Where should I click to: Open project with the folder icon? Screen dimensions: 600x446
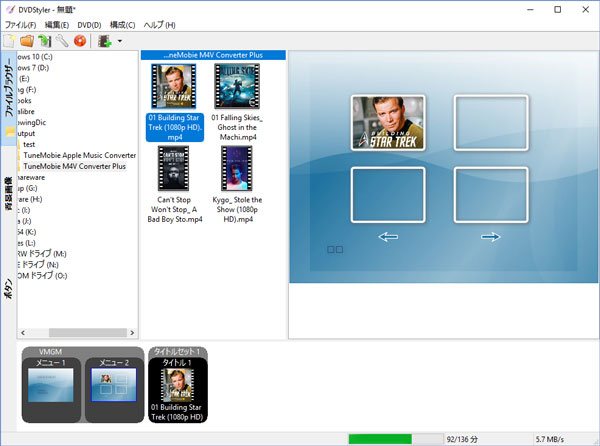coord(27,41)
